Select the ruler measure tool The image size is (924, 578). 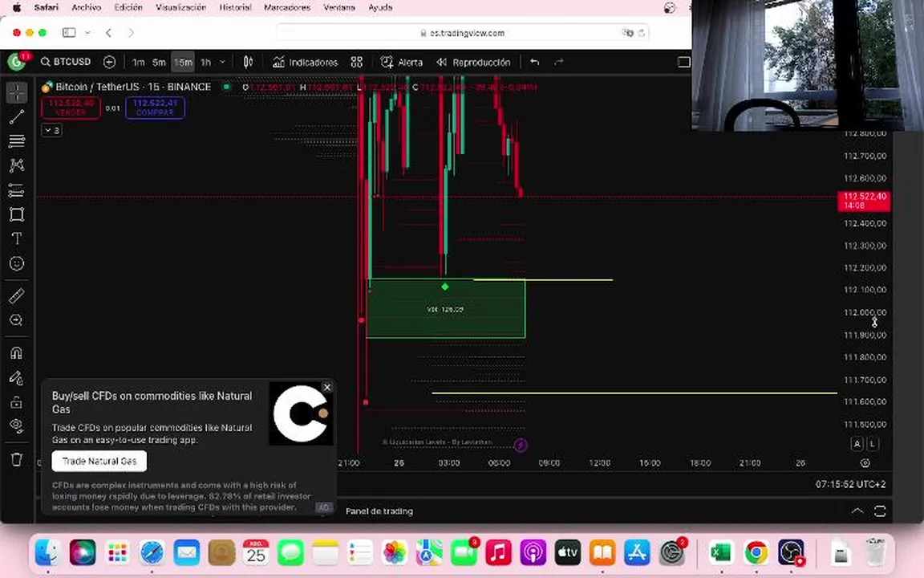point(17,295)
